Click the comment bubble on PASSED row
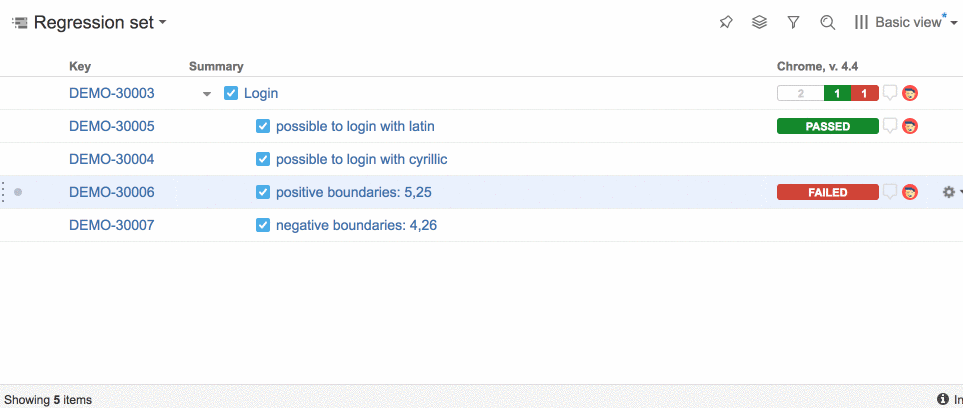Image resolution: width=963 pixels, height=408 pixels. 890,126
